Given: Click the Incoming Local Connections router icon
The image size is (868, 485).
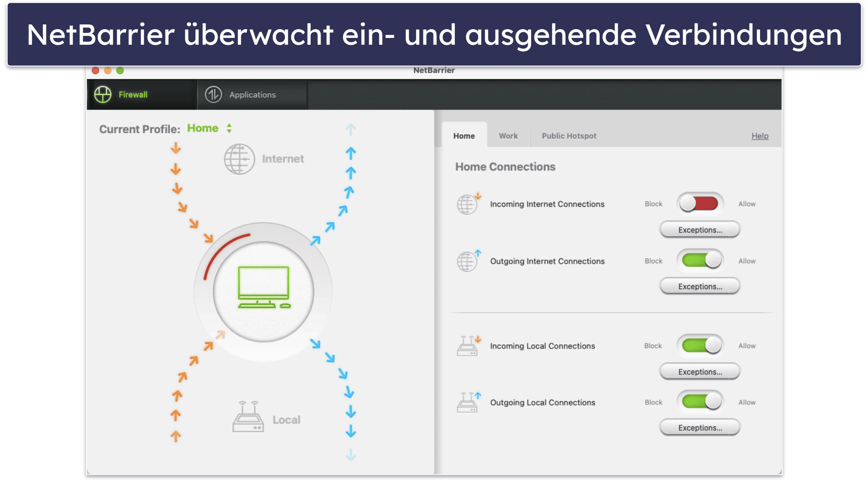Looking at the screenshot, I should pyautogui.click(x=468, y=346).
